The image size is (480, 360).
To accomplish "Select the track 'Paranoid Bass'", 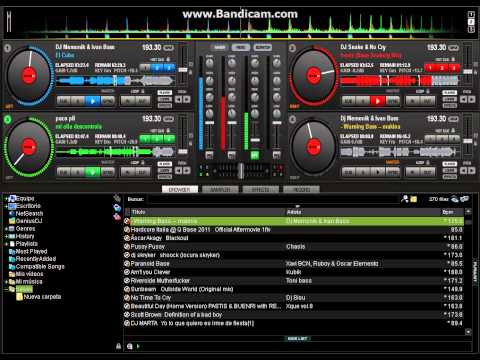I will [x=293, y=264].
